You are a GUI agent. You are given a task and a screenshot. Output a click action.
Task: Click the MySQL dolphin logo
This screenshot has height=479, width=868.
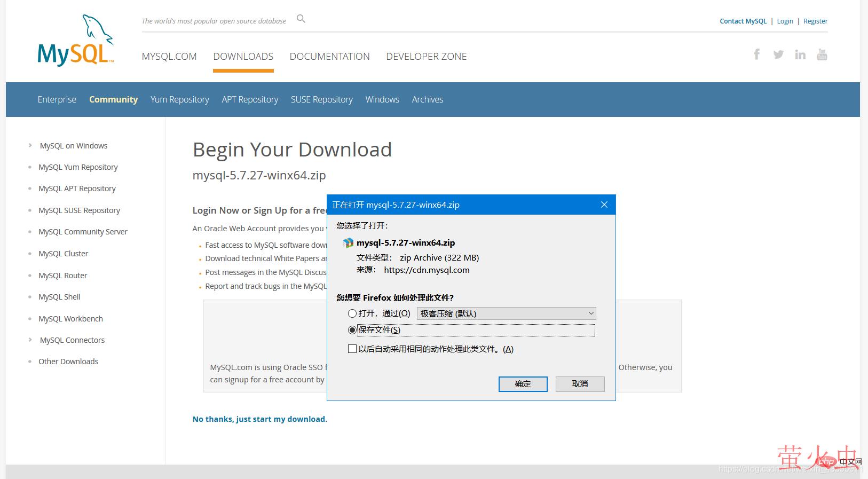[x=76, y=41]
